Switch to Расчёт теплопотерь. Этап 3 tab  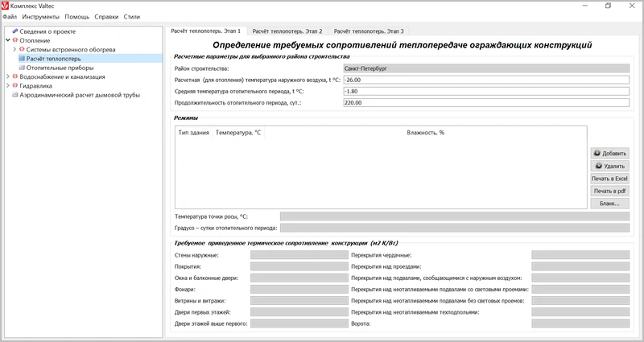tap(369, 31)
